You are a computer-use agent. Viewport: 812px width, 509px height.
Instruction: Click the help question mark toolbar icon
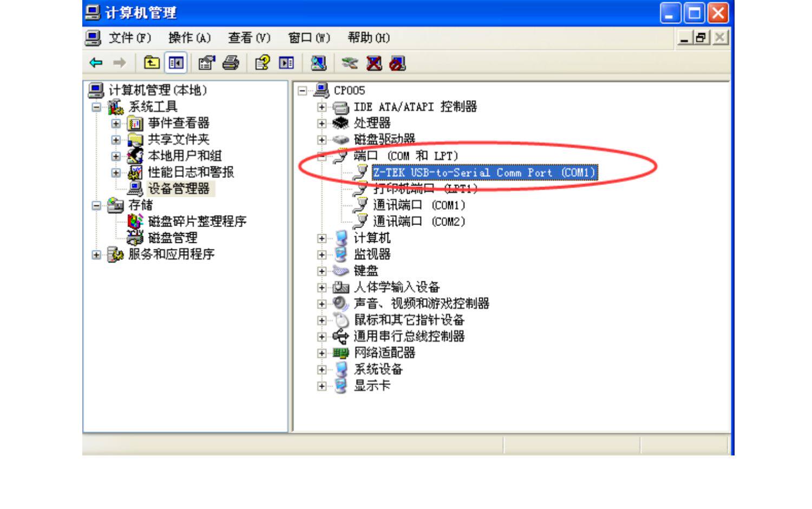click(263, 63)
